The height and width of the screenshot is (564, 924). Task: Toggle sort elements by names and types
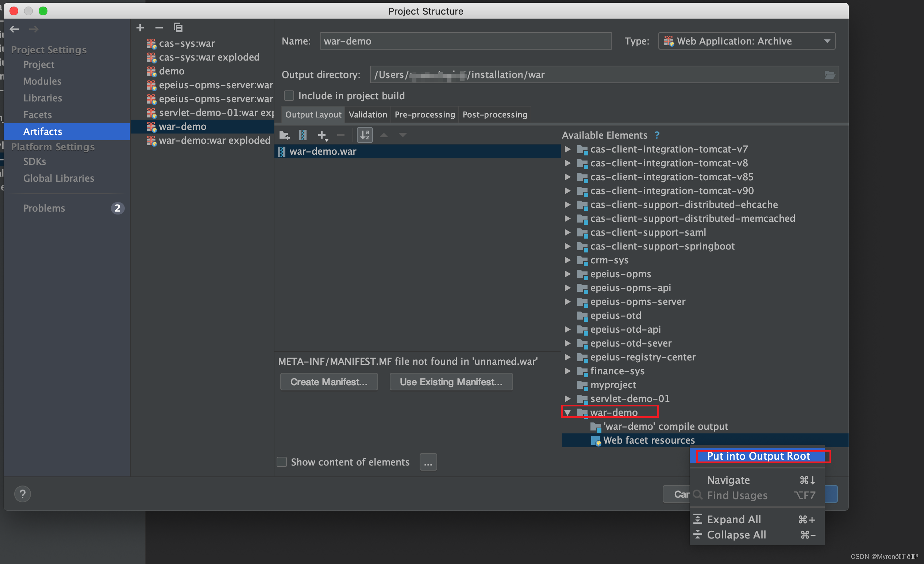[x=365, y=135]
